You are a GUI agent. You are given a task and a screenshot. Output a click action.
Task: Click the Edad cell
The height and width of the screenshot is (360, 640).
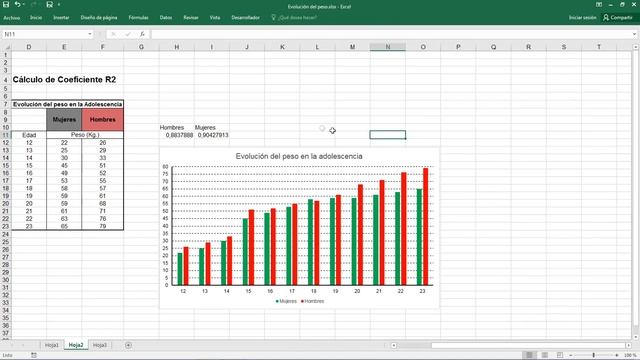pos(29,135)
